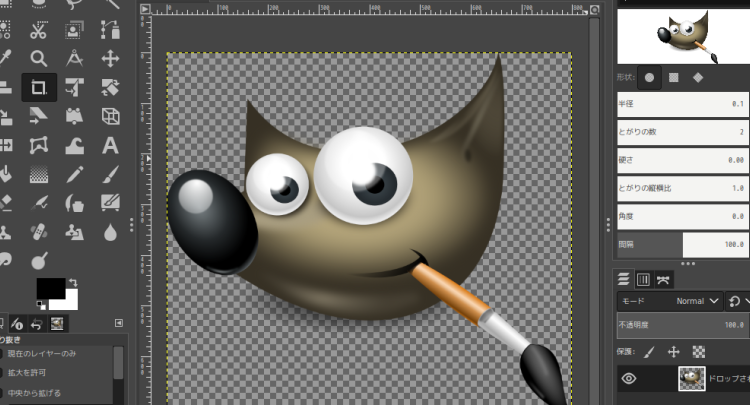Select the Move tool
The image size is (750, 405).
pyautogui.click(x=110, y=58)
